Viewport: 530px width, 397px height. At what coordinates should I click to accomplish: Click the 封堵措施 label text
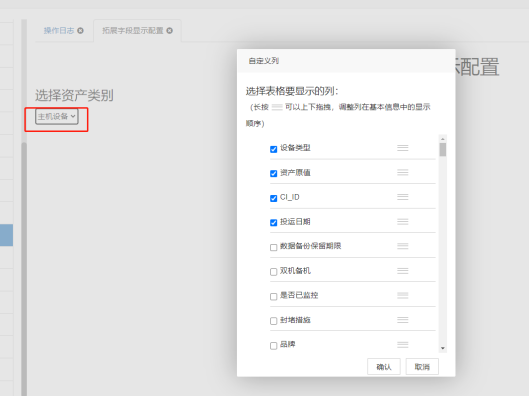pyautogui.click(x=295, y=320)
